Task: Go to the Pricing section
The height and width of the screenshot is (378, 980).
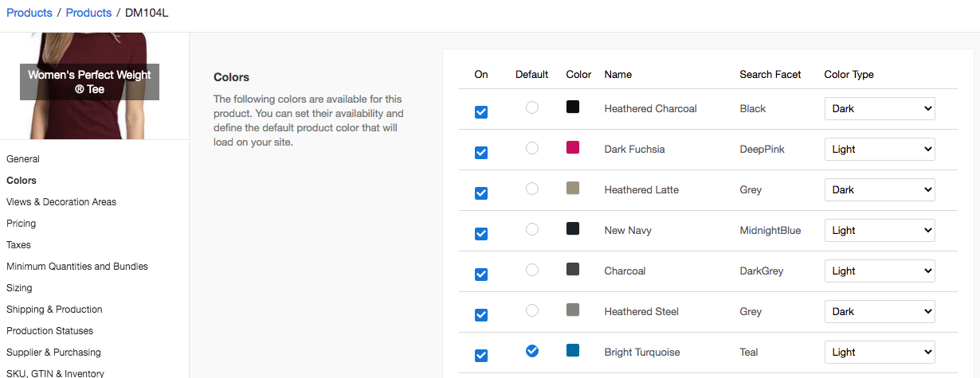Action: tap(22, 224)
